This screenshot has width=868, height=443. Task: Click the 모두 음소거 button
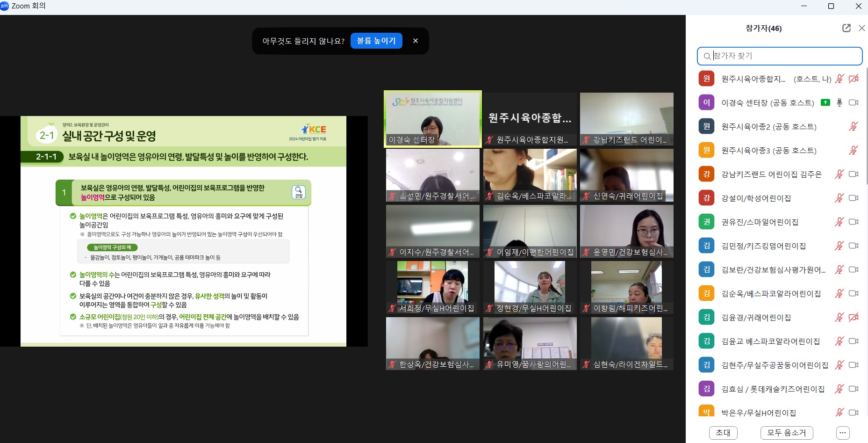click(787, 433)
